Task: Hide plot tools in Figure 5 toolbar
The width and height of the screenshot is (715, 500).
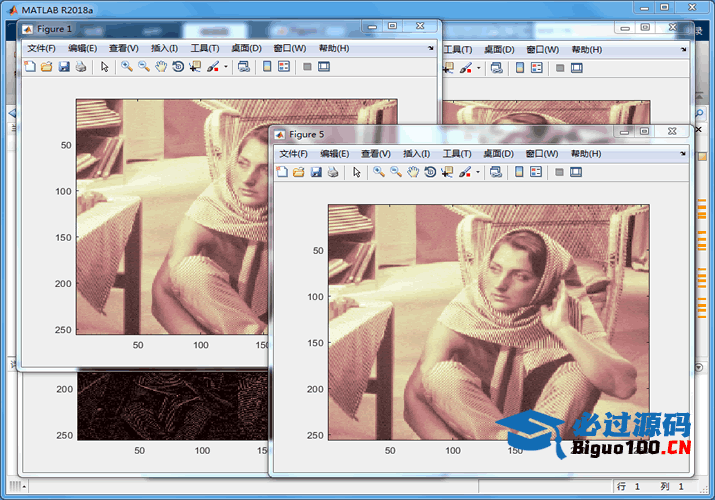Action: (560, 172)
